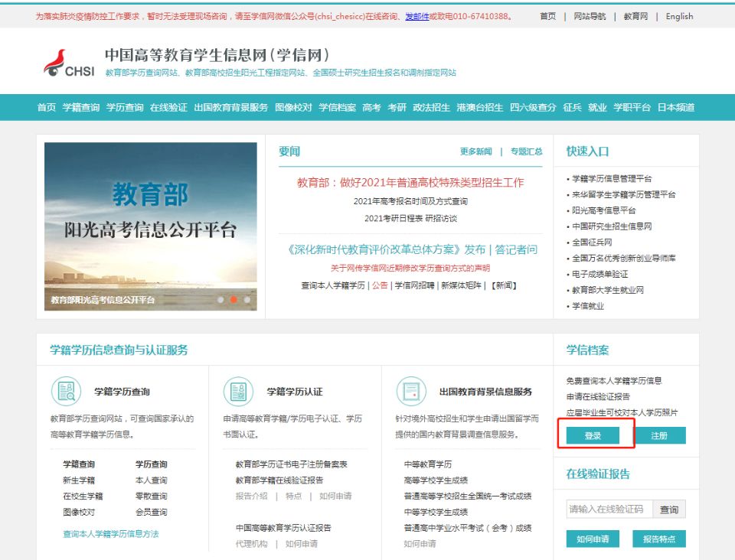Open the 阳光高考信息公开平台 banner image
Image resolution: width=735 pixels, height=560 pixels.
150,226
